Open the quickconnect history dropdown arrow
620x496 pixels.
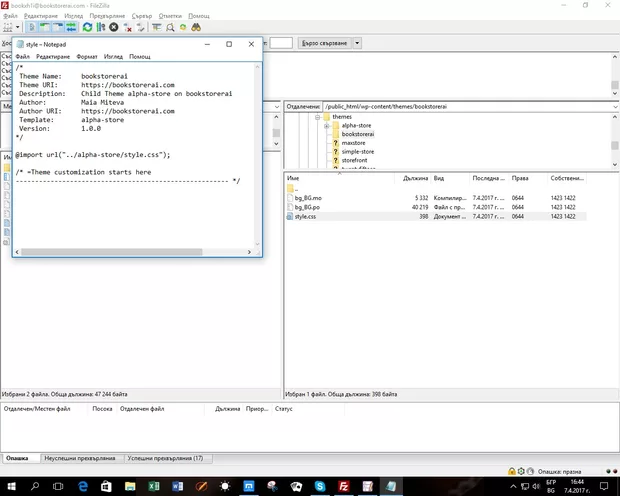pyautogui.click(x=357, y=43)
